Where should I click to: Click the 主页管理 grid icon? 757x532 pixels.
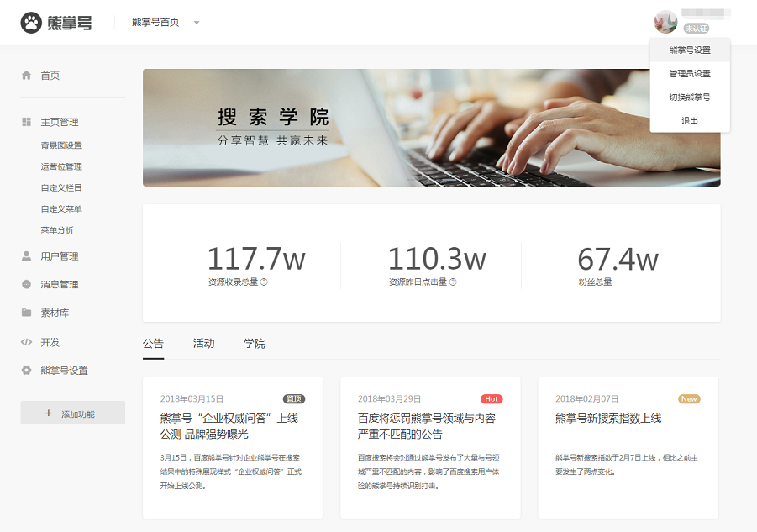(27, 122)
